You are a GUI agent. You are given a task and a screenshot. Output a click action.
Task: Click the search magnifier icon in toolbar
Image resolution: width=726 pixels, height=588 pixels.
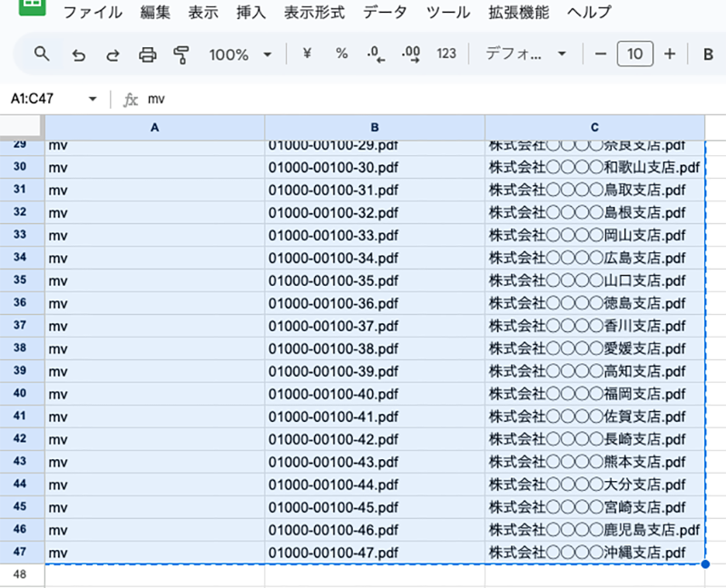tap(41, 54)
